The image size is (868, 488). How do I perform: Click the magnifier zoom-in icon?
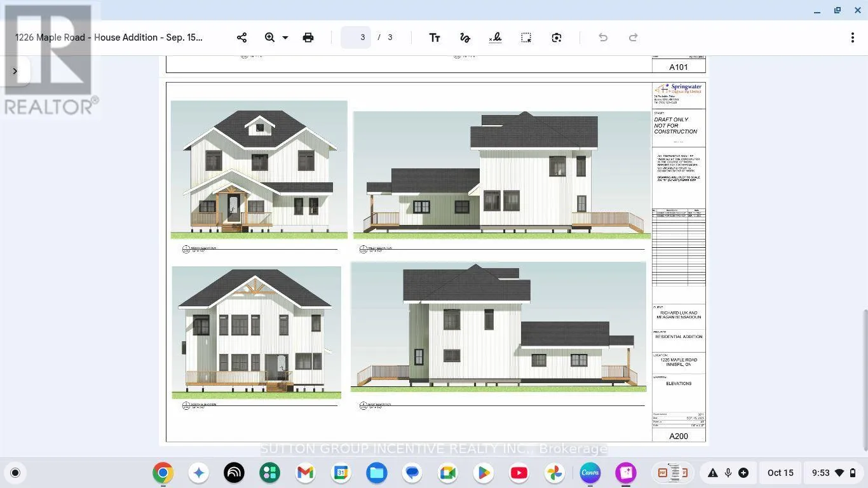point(269,37)
